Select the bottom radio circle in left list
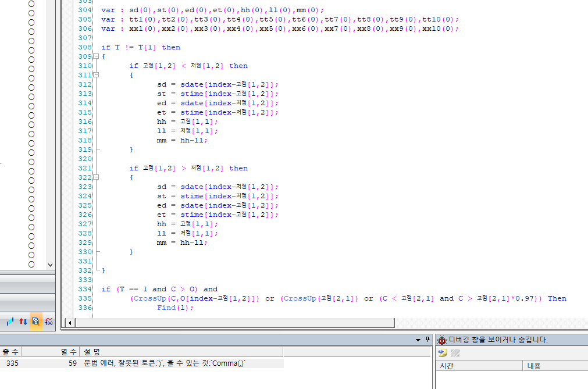 (31, 264)
